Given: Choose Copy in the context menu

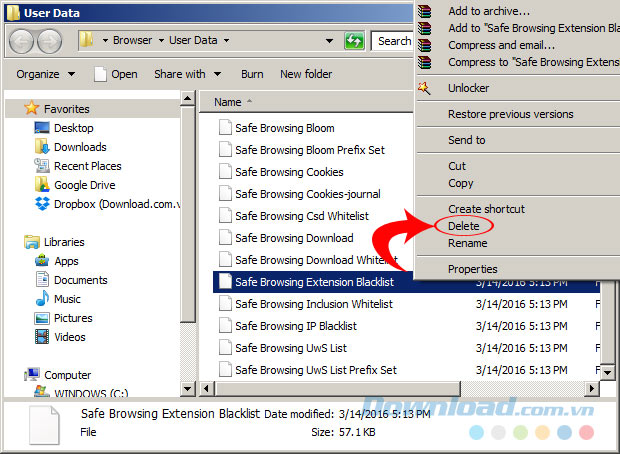Looking at the screenshot, I should pos(461,183).
